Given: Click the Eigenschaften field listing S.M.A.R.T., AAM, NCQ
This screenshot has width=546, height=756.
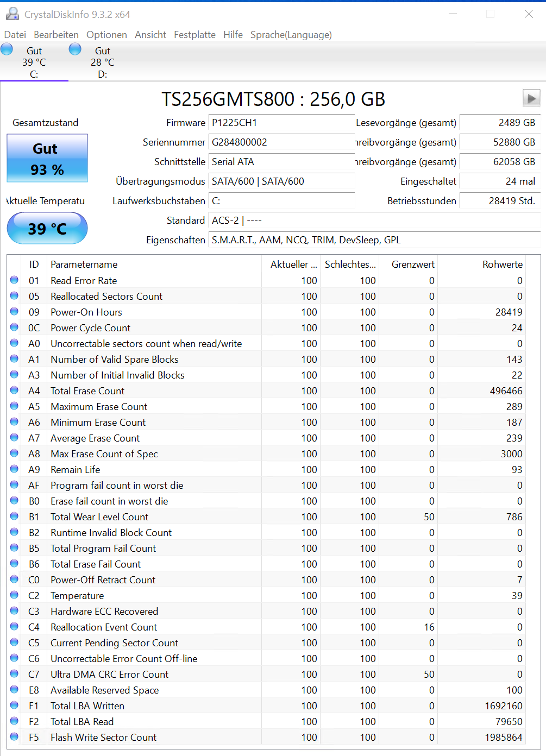Looking at the screenshot, I should (374, 240).
